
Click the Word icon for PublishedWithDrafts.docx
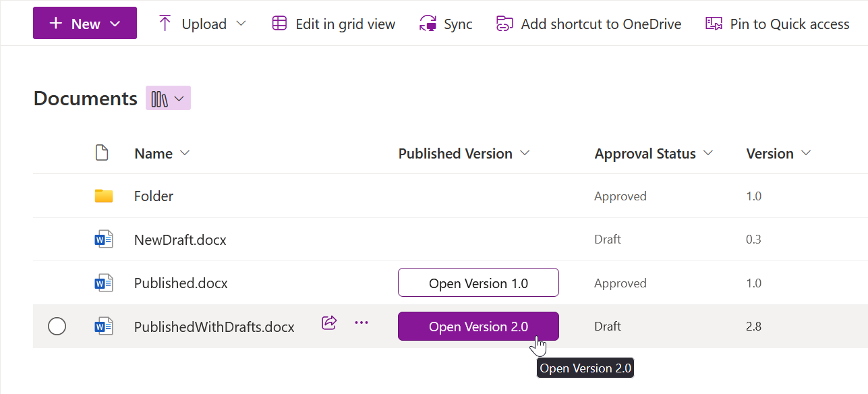point(104,327)
